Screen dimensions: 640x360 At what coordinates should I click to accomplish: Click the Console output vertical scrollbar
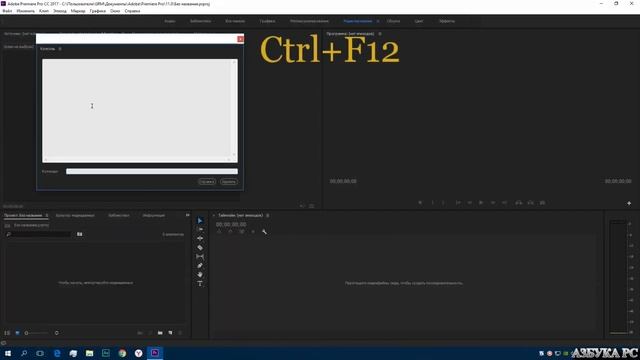point(234,109)
